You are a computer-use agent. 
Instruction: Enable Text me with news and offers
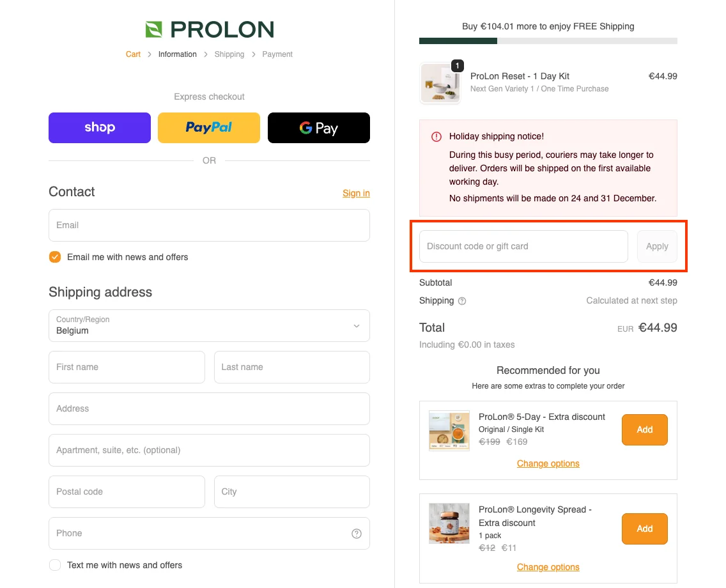[55, 565]
